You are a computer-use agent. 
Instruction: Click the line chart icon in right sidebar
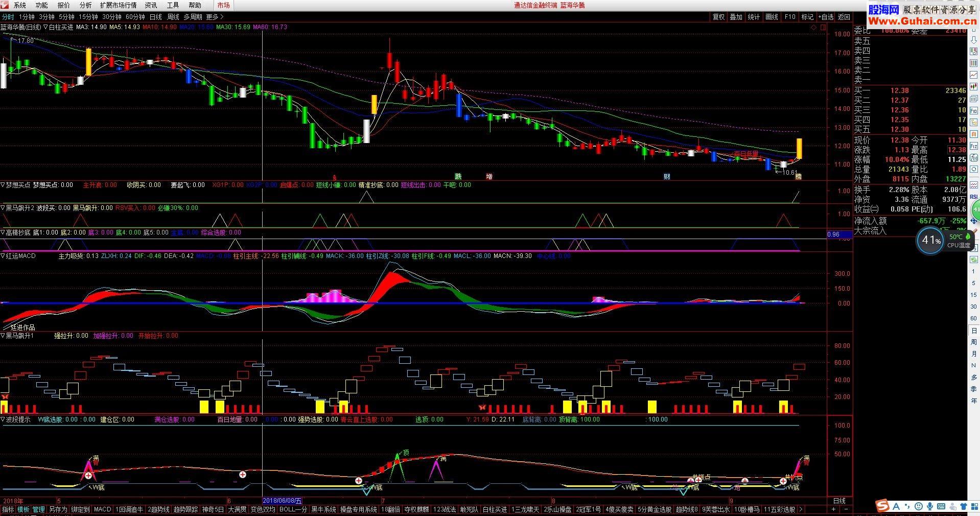click(x=974, y=75)
